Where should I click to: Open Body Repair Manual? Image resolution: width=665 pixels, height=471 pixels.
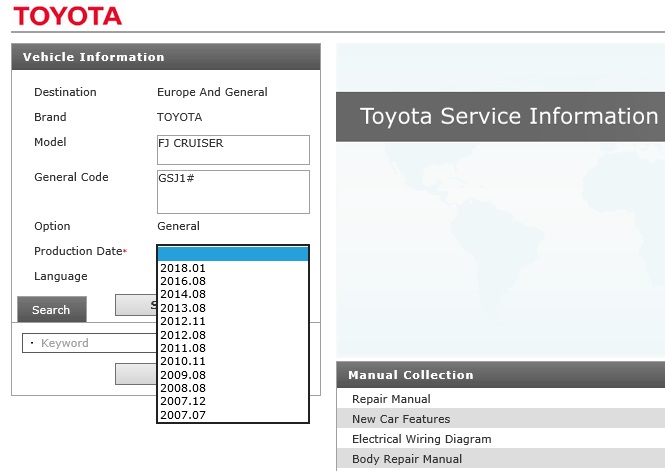[500, 459]
